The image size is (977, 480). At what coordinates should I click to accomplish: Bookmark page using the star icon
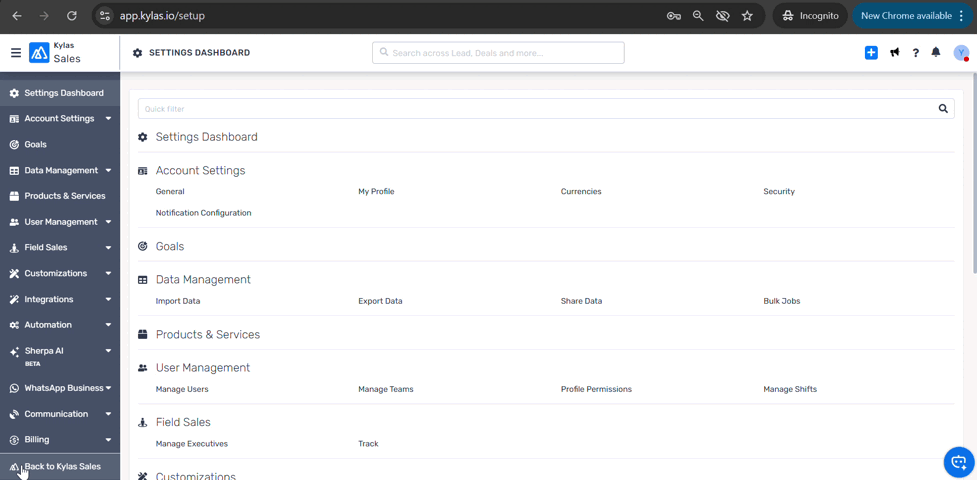747,16
